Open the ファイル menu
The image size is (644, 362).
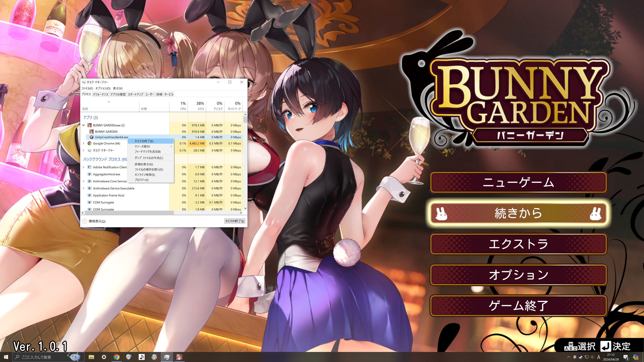[87, 88]
